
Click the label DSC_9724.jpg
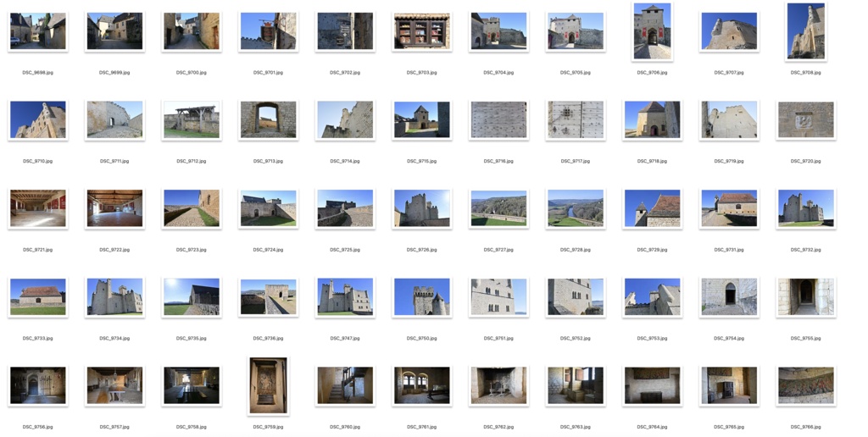pos(269,250)
